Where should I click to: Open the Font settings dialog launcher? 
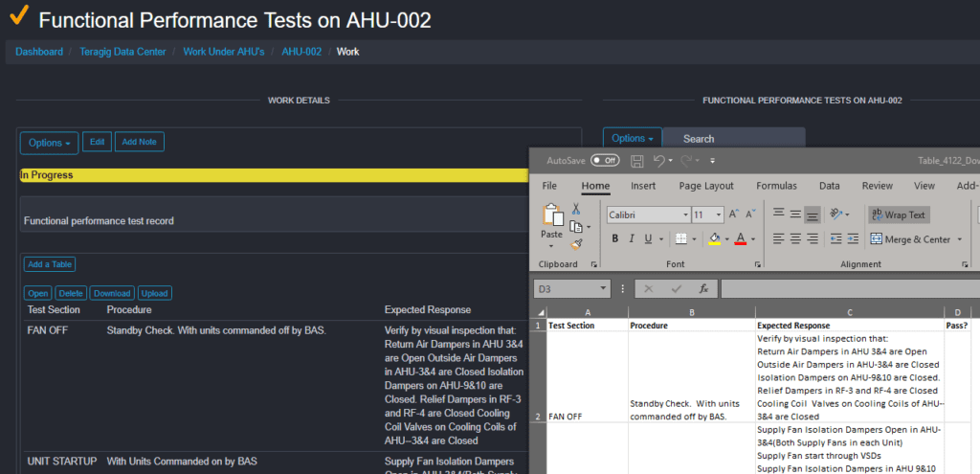(x=759, y=264)
